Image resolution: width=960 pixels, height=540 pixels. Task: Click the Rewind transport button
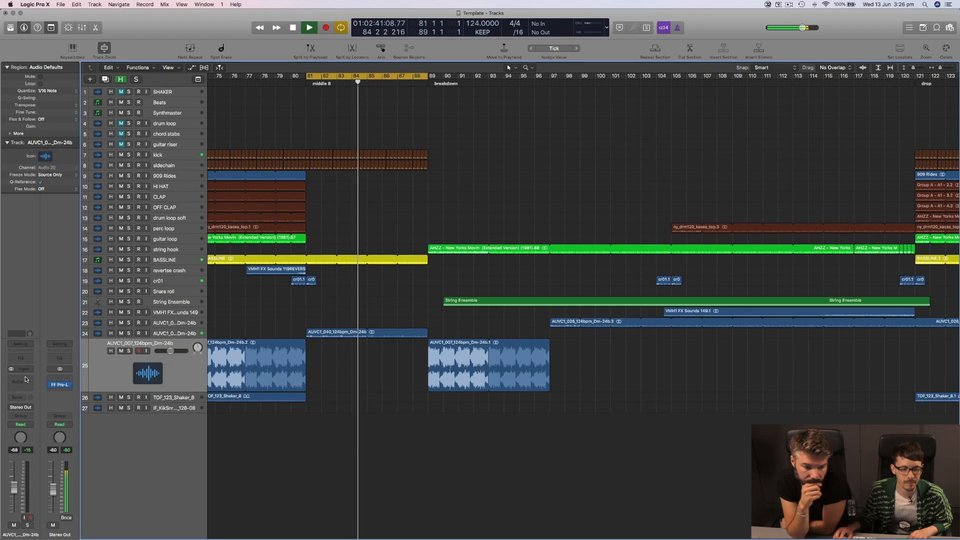point(260,28)
